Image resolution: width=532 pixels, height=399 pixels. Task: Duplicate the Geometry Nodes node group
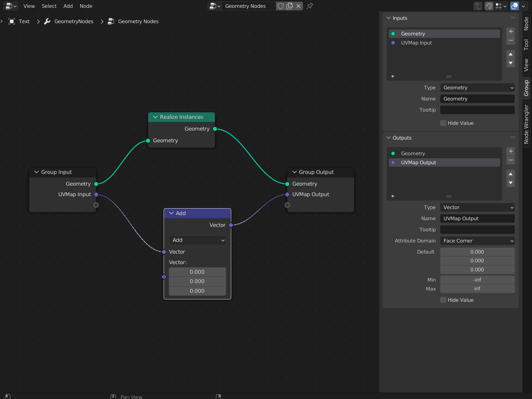click(x=290, y=6)
